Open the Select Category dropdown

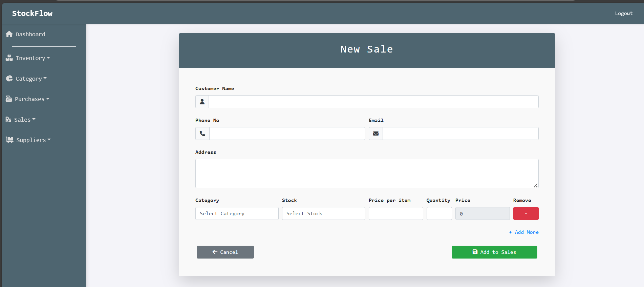pyautogui.click(x=237, y=213)
